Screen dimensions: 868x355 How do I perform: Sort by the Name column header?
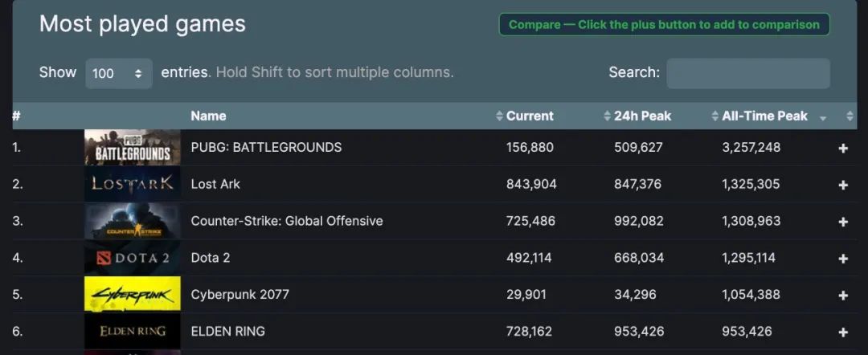coord(208,116)
